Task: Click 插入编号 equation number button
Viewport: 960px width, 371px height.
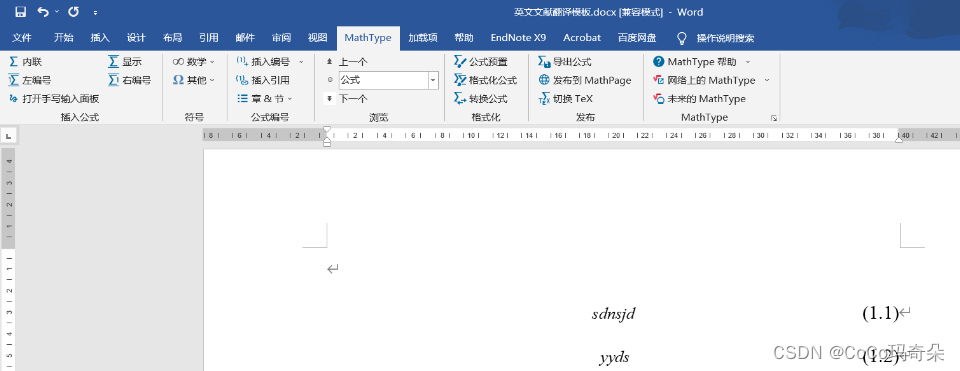Action: 263,62
